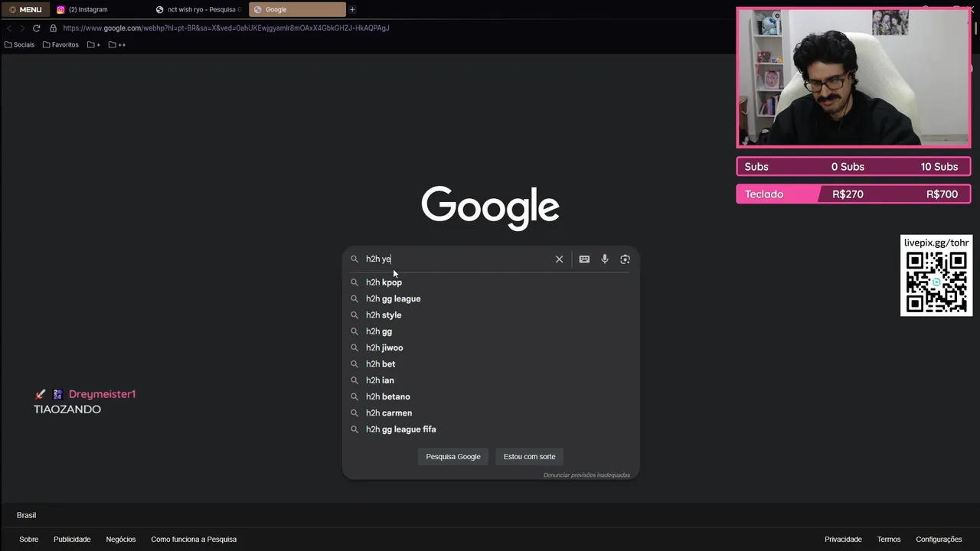Open the Favoritos bookmarks folder
Viewport: 980px width, 551px height.
(x=60, y=44)
